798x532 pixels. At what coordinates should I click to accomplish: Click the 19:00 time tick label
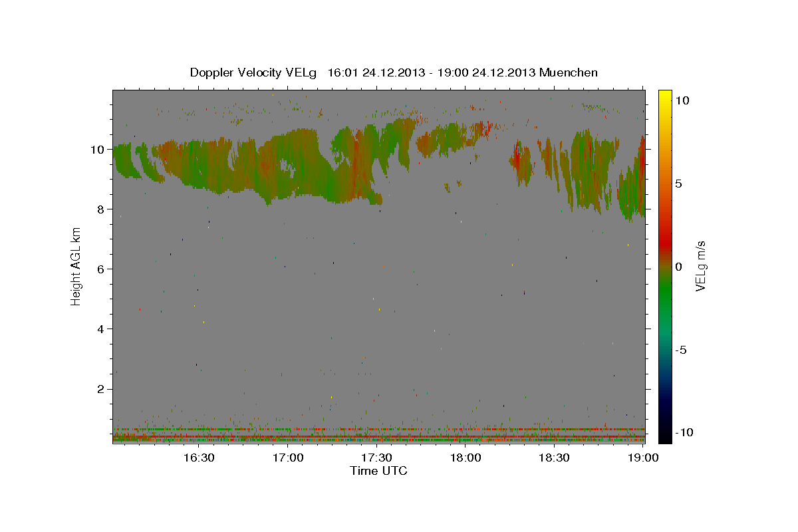(643, 458)
